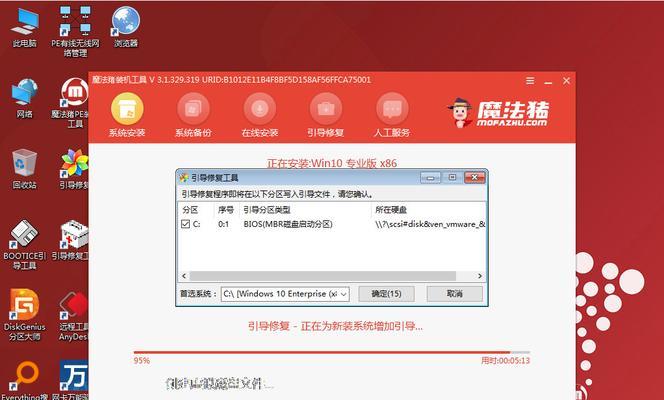The height and width of the screenshot is (400, 664).
Task: Click the 魔法猪 mofazhu.com logo
Action: click(498, 113)
